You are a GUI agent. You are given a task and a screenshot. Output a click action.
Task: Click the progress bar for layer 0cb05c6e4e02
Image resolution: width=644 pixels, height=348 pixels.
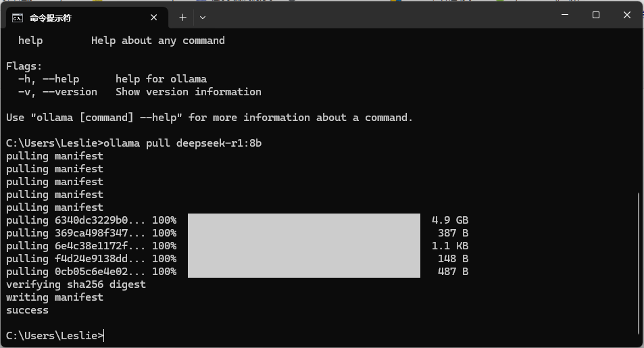303,272
